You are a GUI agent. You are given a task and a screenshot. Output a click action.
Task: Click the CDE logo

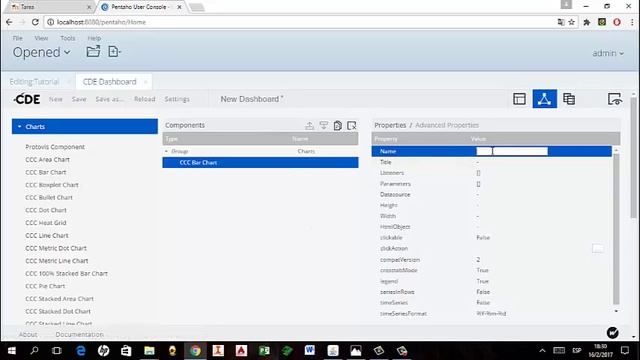coord(27,99)
